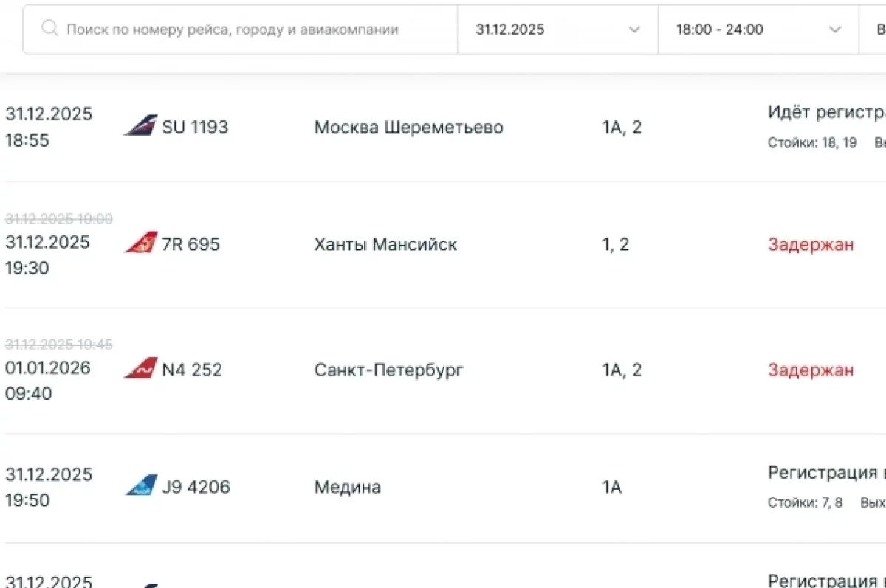The height and width of the screenshot is (588, 886).
Task: Click destination Москва Шереметьево
Action: point(408,127)
